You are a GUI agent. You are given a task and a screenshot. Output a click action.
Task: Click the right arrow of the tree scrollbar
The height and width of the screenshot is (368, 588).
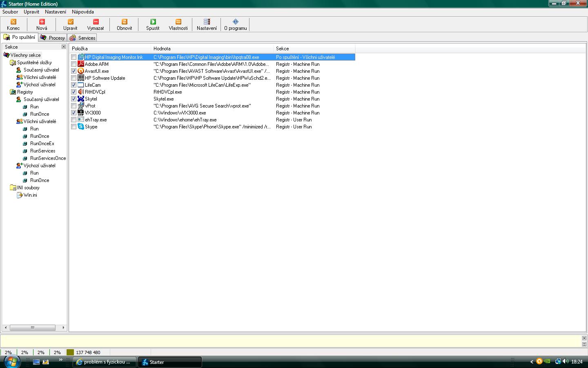pos(63,328)
